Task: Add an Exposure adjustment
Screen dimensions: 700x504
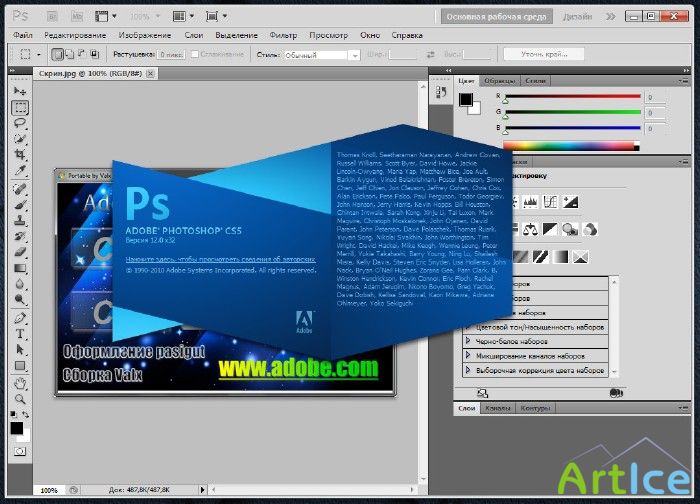Action: pos(570,202)
